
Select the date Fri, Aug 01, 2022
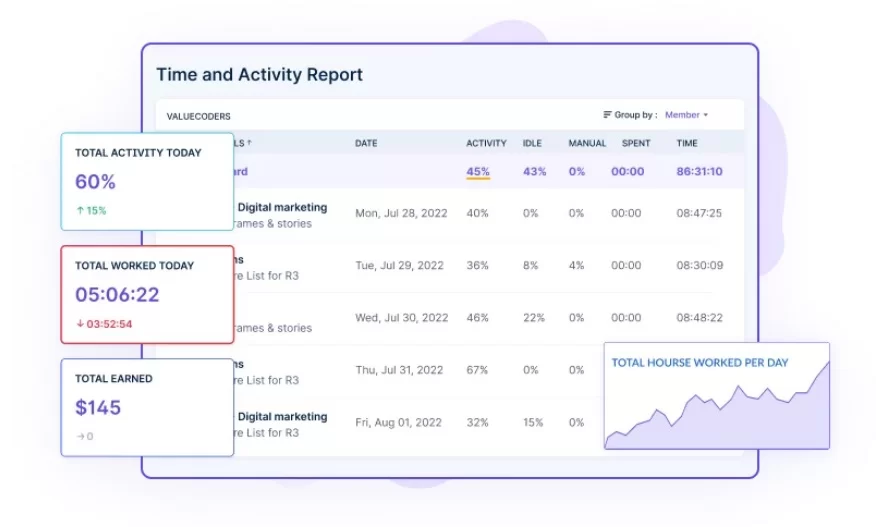tap(398, 422)
